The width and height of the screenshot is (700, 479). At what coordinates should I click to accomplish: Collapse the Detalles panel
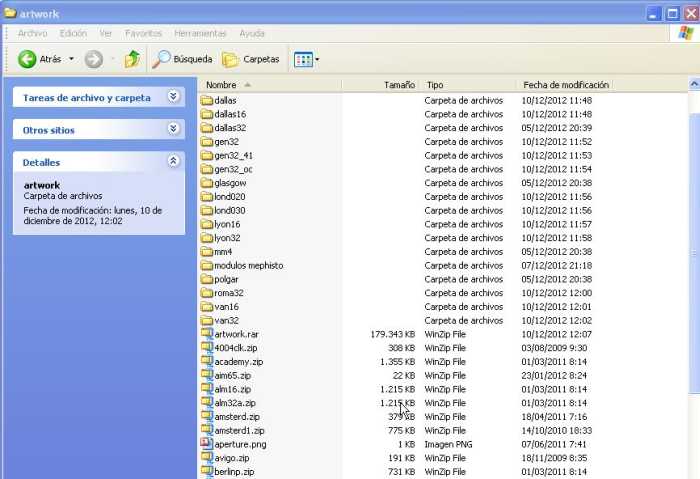click(174, 161)
